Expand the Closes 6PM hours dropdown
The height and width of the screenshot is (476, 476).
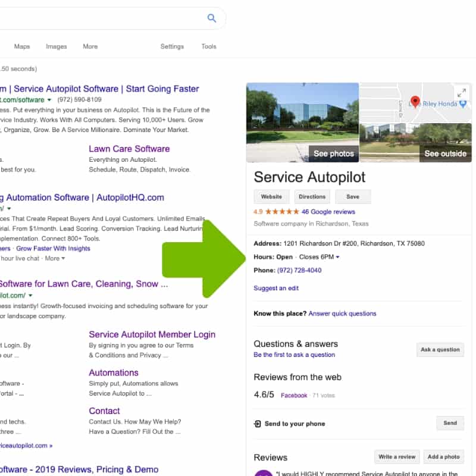coord(337,257)
